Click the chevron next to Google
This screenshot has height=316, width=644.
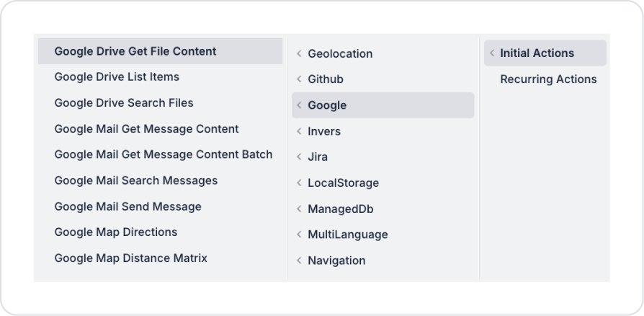coord(299,105)
